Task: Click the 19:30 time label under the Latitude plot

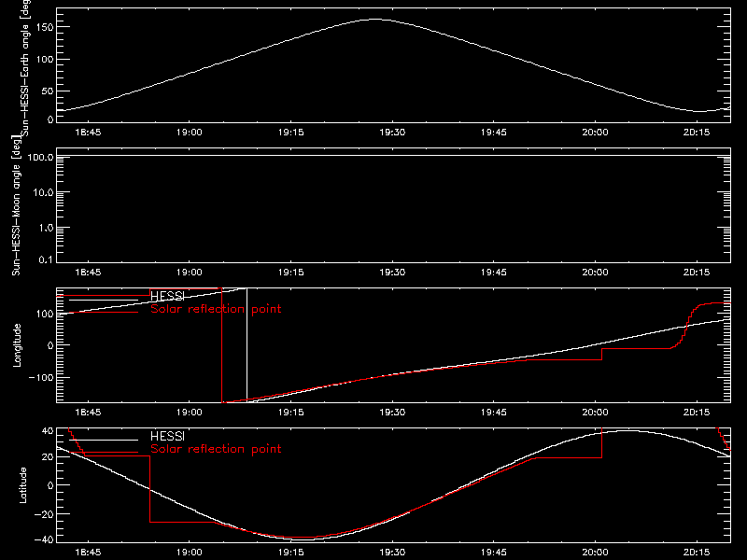Action: [x=392, y=552]
